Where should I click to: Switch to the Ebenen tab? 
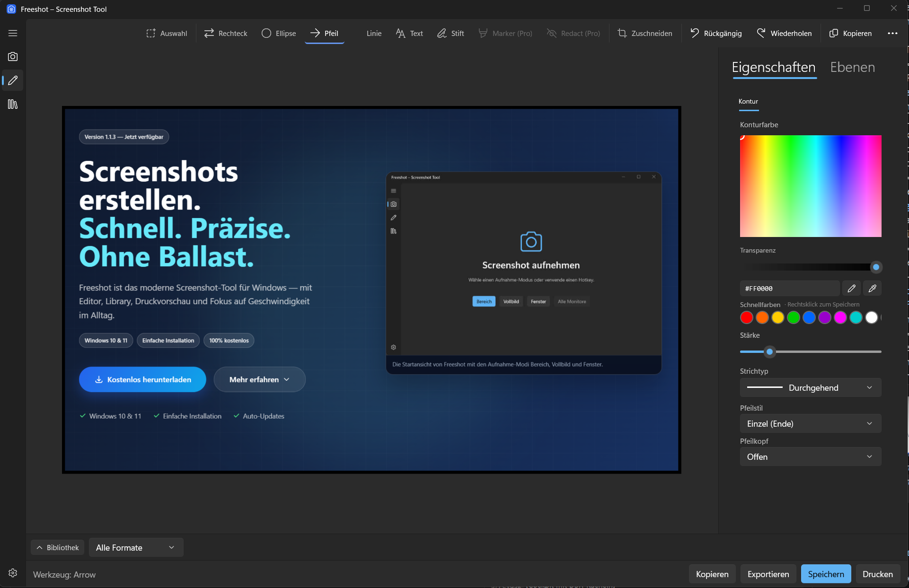(x=852, y=67)
